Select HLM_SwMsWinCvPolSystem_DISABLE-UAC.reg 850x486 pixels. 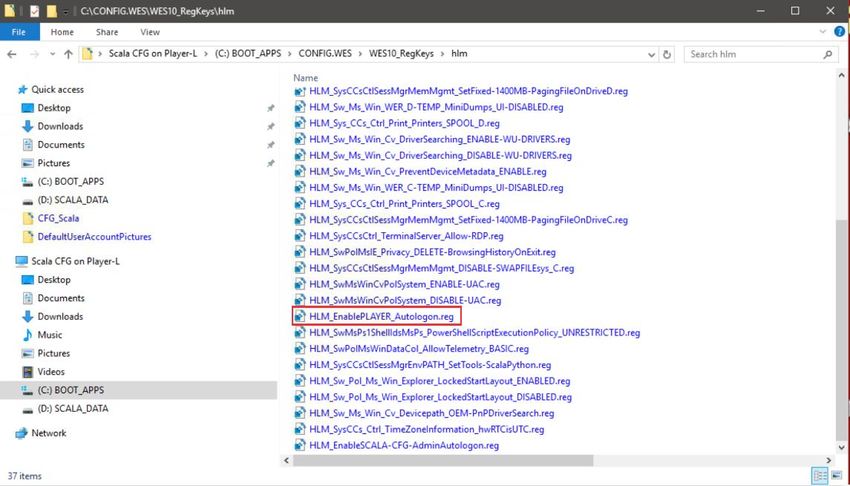405,300
